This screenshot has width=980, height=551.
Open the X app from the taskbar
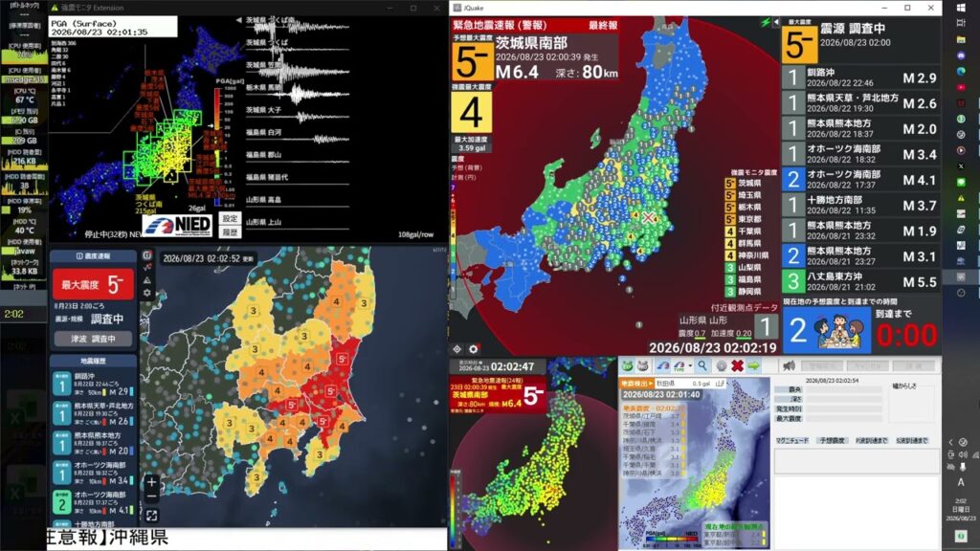(x=961, y=166)
